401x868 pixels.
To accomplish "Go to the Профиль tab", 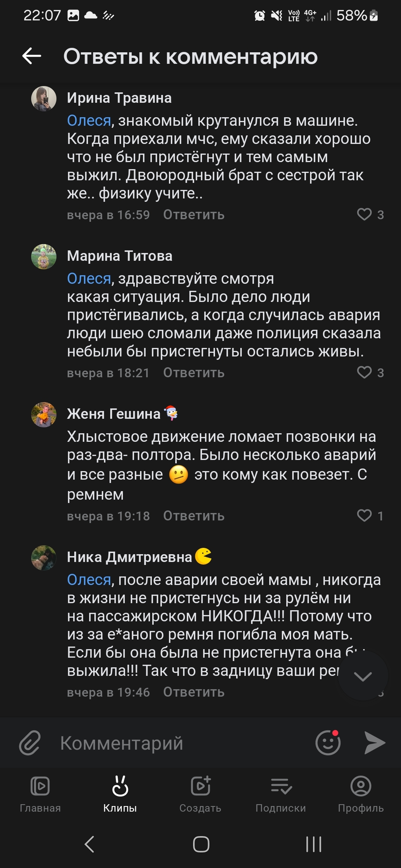I will [x=361, y=793].
